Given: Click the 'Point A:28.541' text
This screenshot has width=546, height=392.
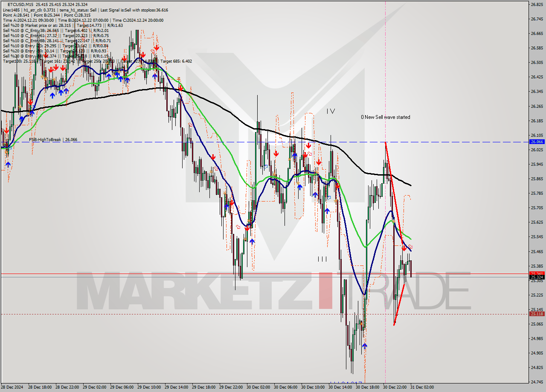Looking at the screenshot, I should coord(16,15).
